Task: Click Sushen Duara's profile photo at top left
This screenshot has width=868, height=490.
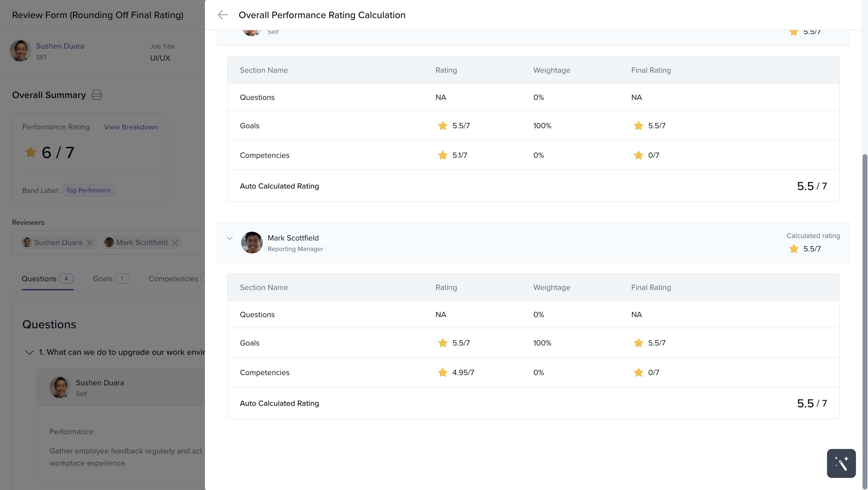Action: point(20,51)
